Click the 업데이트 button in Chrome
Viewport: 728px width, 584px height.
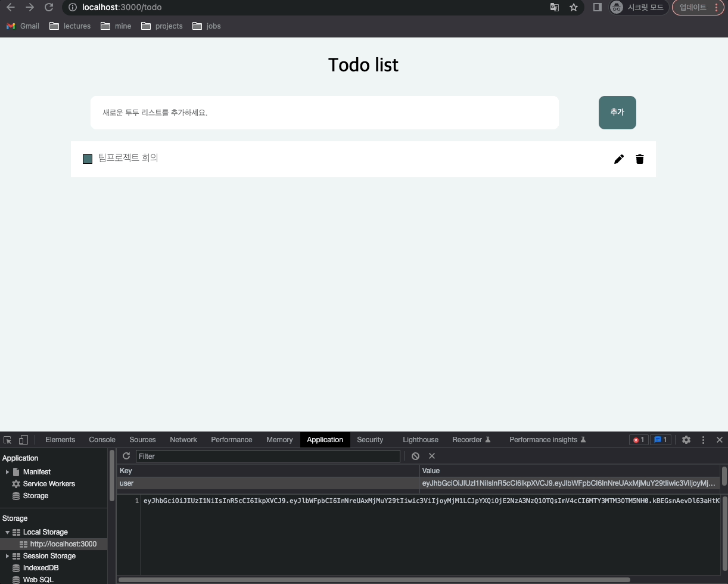pyautogui.click(x=693, y=7)
